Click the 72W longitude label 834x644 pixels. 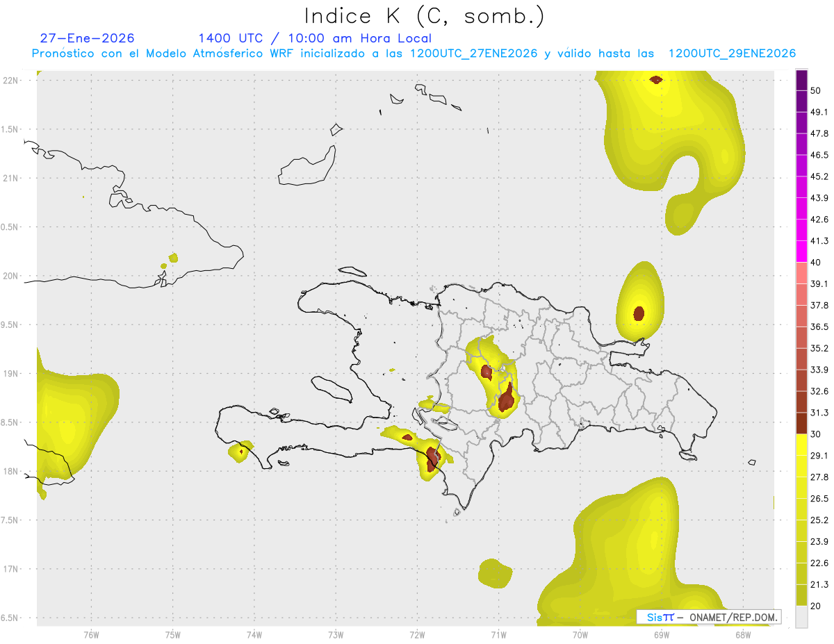[x=417, y=634]
